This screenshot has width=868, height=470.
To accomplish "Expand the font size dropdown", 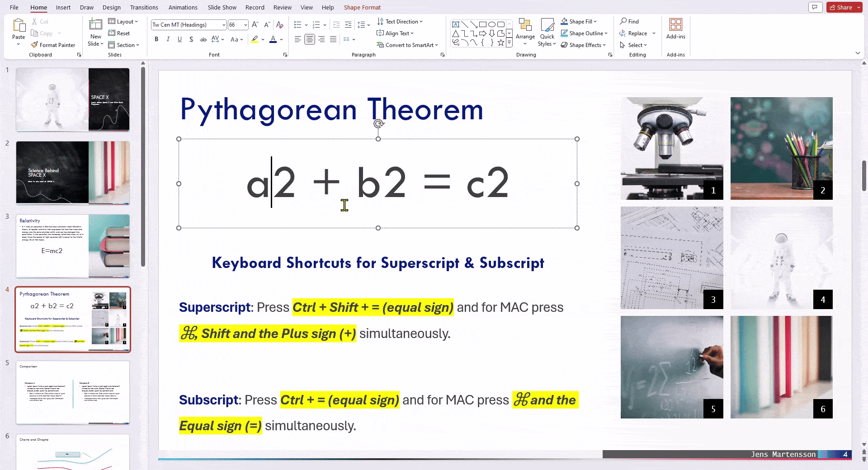I will click(x=245, y=25).
